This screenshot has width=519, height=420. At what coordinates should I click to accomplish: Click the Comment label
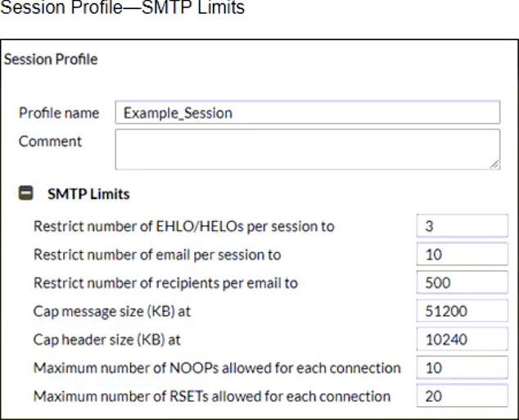click(x=50, y=142)
